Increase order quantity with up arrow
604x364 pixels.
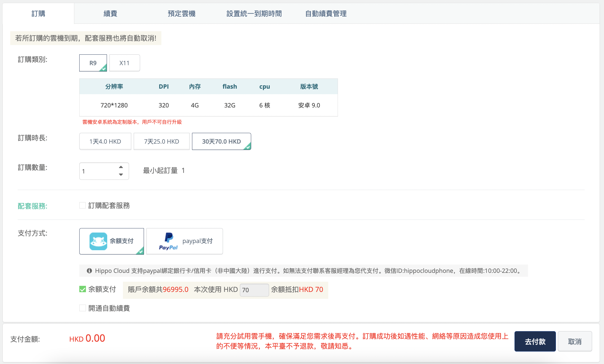[x=121, y=167]
